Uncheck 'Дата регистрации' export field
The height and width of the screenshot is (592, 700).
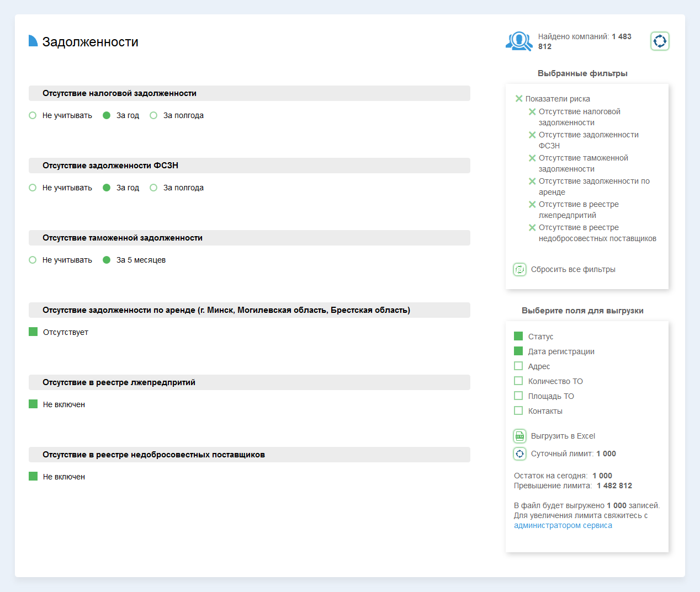tap(518, 351)
